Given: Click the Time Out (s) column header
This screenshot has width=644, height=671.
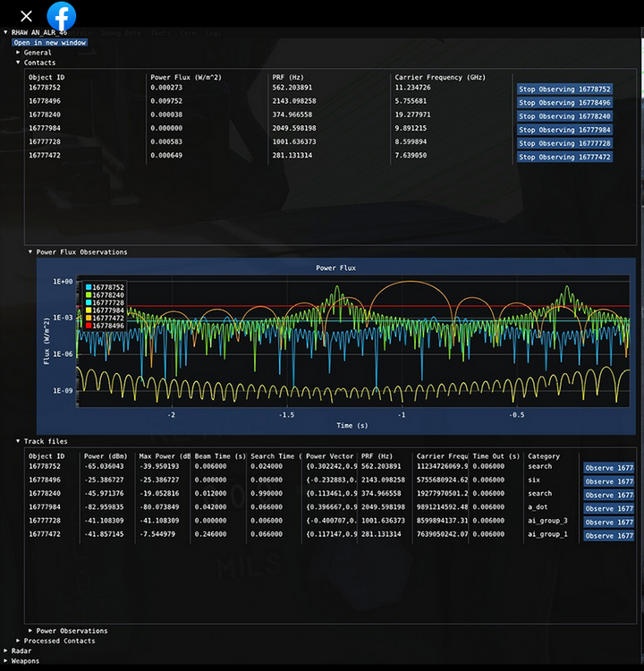Looking at the screenshot, I should (x=496, y=456).
